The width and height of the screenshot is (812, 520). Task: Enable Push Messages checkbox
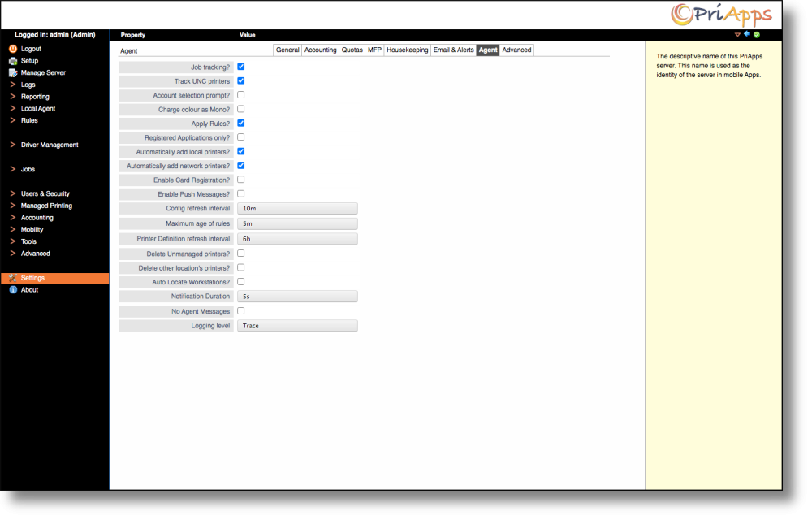click(241, 193)
